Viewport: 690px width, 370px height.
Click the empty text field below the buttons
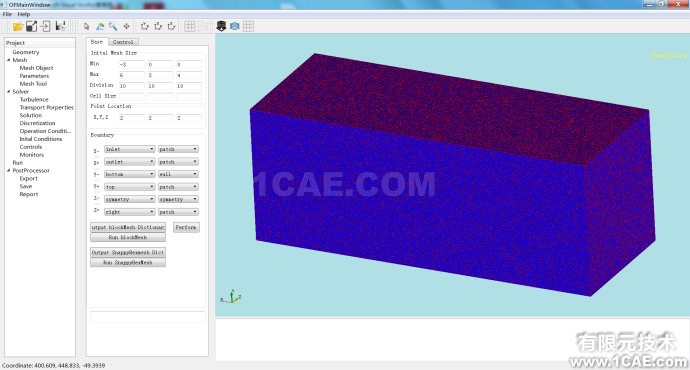tap(147, 317)
